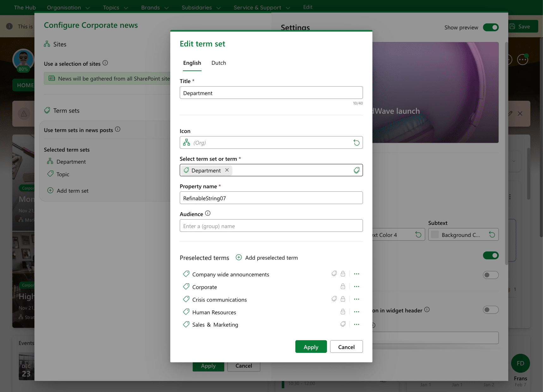Image resolution: width=543 pixels, height=392 pixels.
Task: Click the Audience group name field
Action: point(271,226)
